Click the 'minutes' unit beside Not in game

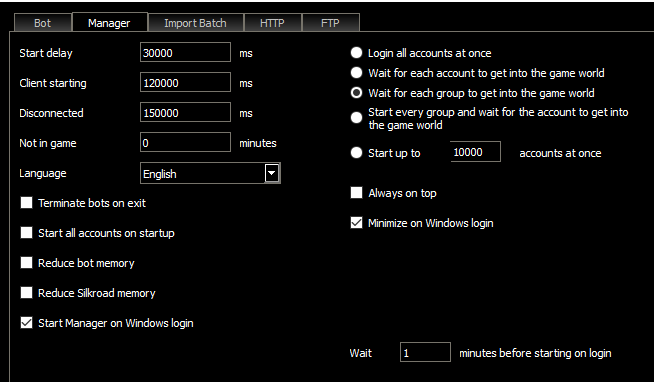point(258,143)
